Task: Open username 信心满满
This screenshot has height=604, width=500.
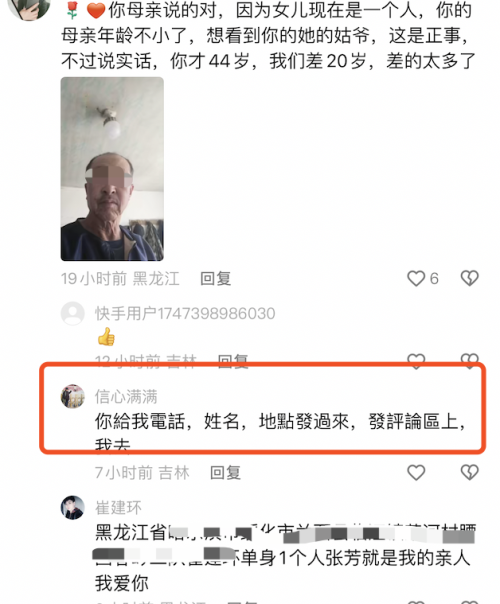Action: point(126,396)
